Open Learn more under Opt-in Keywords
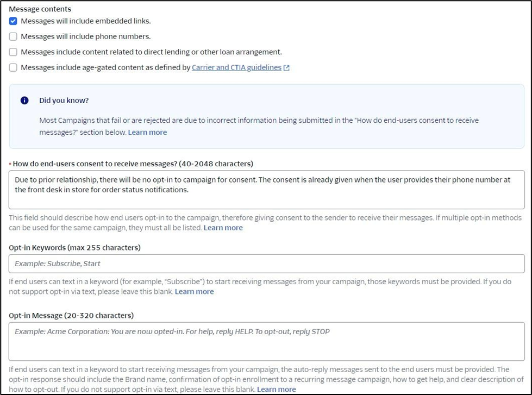This screenshot has height=395, width=532. pos(194,292)
